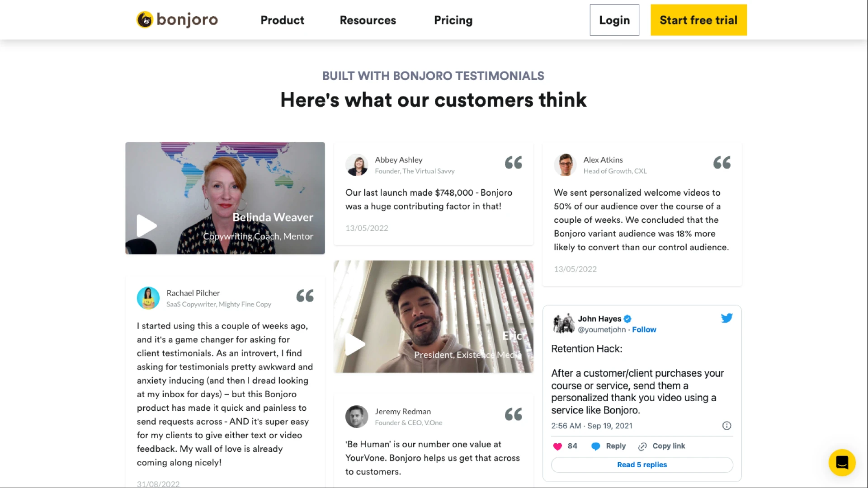Open Read 5 replies

click(x=642, y=465)
